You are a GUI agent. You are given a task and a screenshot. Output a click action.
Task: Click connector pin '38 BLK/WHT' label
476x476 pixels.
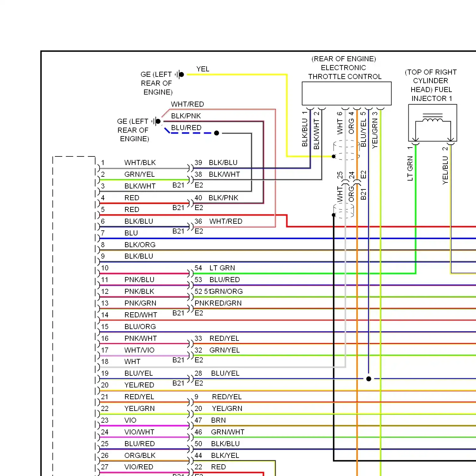(x=217, y=174)
